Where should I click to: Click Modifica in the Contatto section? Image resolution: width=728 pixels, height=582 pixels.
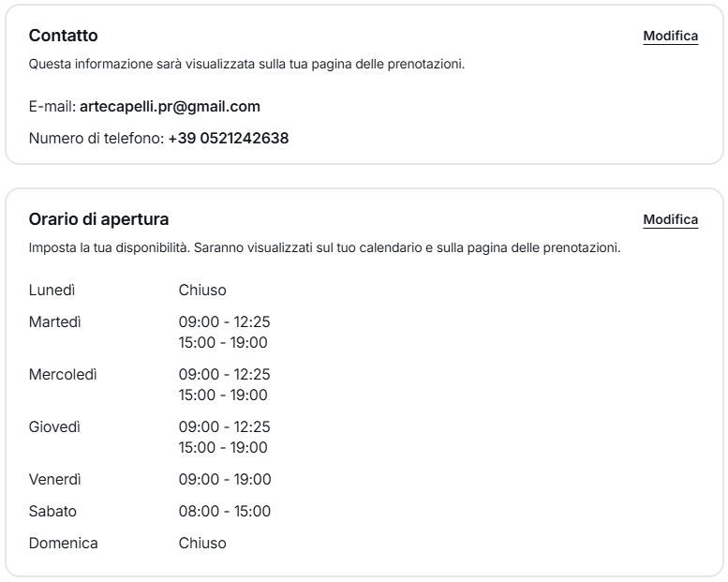click(670, 37)
